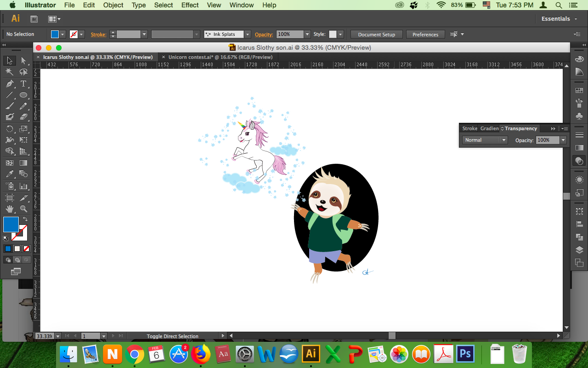
Task: Select the Magic Wand tool
Action: pyautogui.click(x=9, y=72)
